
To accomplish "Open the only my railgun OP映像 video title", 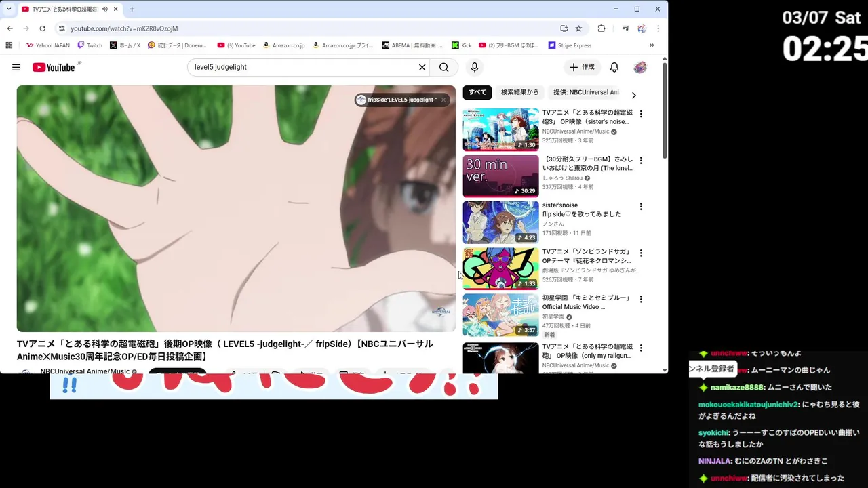I will click(587, 351).
